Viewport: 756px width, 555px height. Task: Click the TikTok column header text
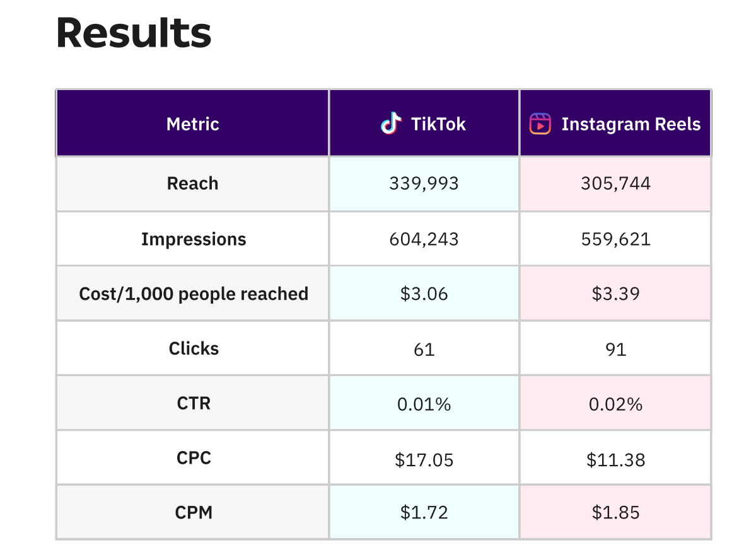[x=438, y=124]
